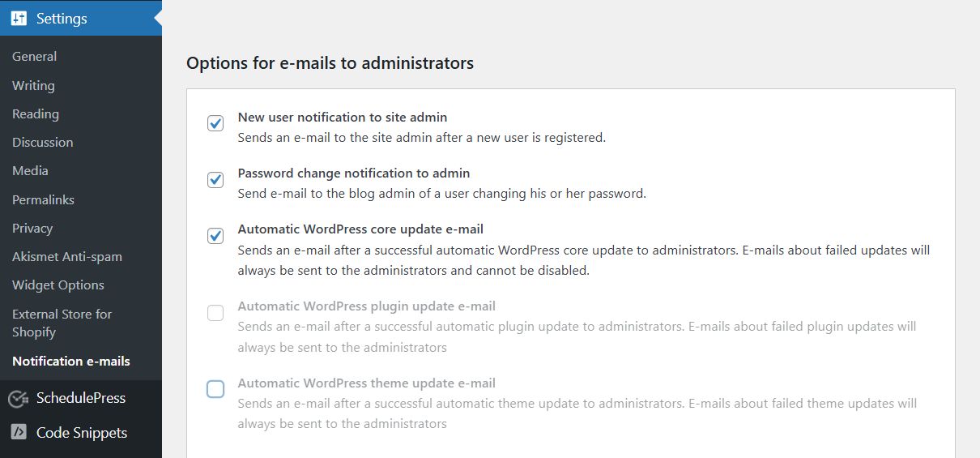Image resolution: width=980 pixels, height=458 pixels.
Task: Open Akismet Anti-spam settings
Action: [x=67, y=256]
